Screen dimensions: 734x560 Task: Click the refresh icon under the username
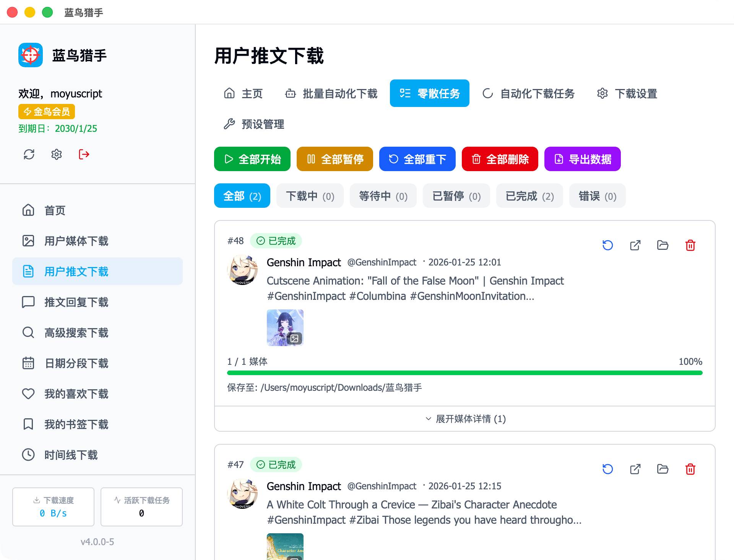pos(29,154)
